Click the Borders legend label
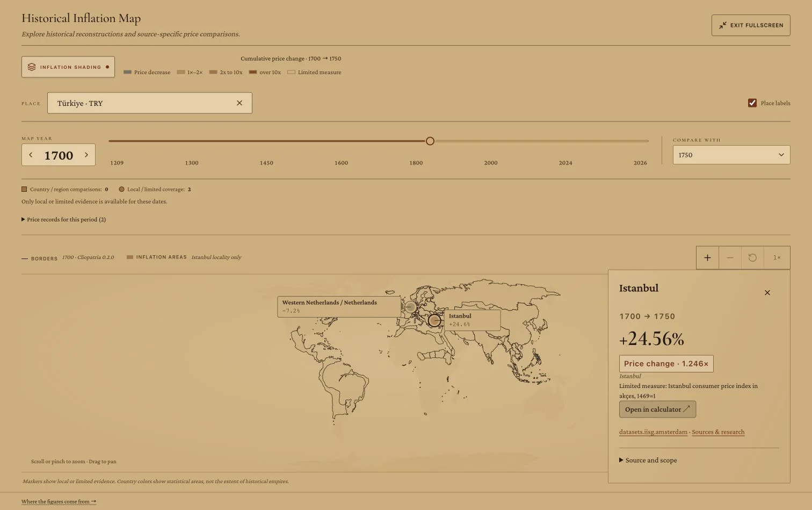The height and width of the screenshot is (510, 812). click(x=44, y=258)
